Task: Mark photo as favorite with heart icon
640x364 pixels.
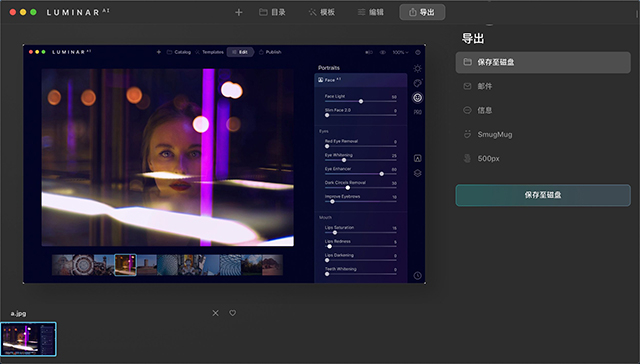Action: pos(233,313)
